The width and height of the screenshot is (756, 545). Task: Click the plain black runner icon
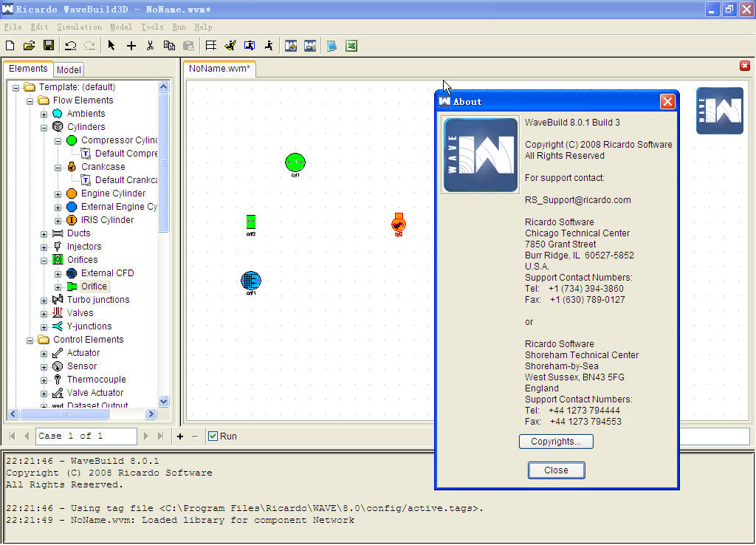[x=269, y=46]
